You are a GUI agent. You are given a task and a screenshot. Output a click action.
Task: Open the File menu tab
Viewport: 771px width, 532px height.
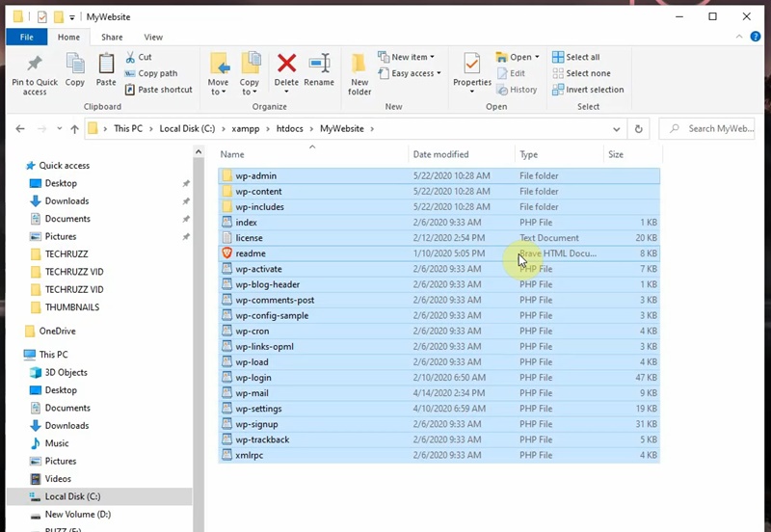pos(27,37)
